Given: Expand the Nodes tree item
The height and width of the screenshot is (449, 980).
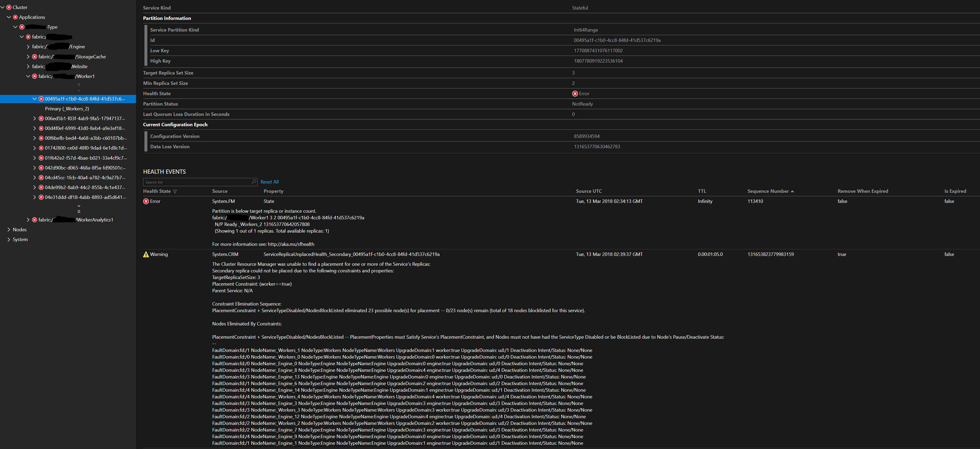Looking at the screenshot, I should [x=8, y=229].
